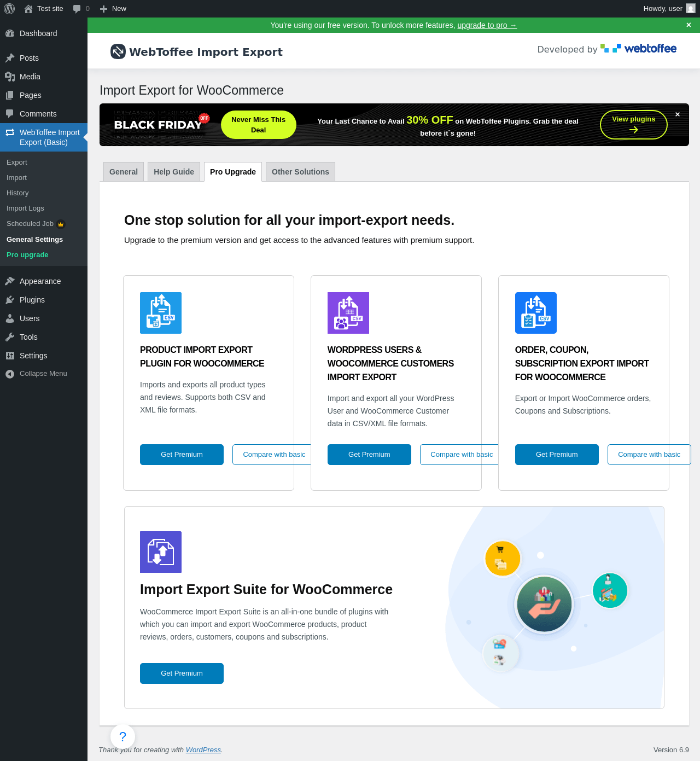The image size is (700, 761).
Task: Click the View plugins button
Action: click(633, 125)
